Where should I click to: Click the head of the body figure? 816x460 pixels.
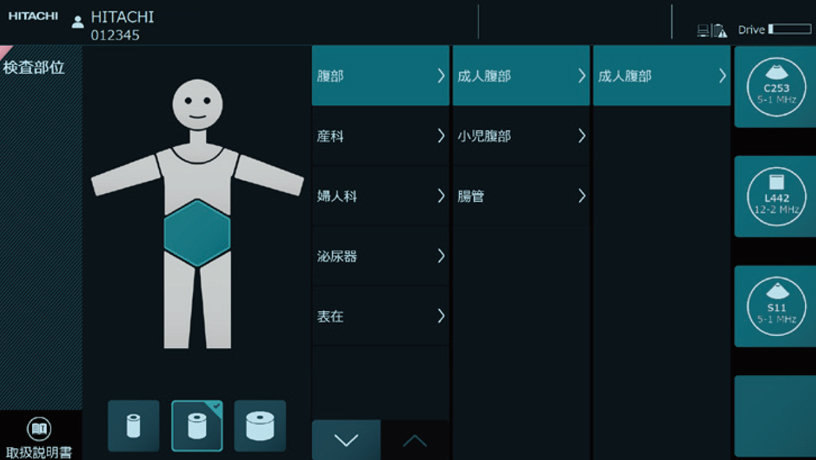(197, 104)
